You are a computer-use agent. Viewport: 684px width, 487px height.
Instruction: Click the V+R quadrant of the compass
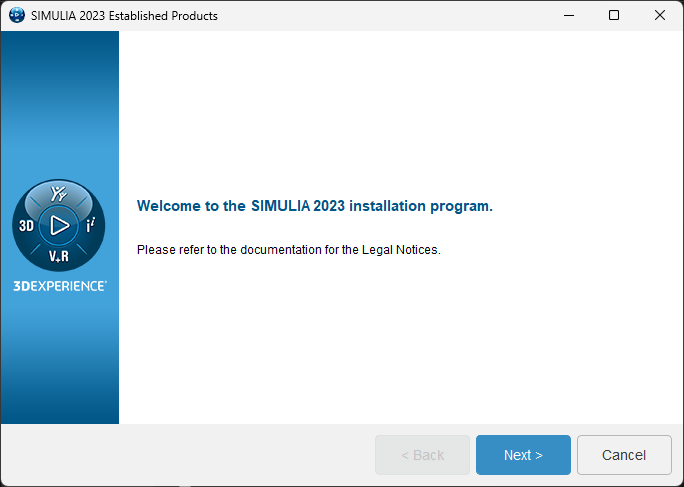[x=59, y=256]
